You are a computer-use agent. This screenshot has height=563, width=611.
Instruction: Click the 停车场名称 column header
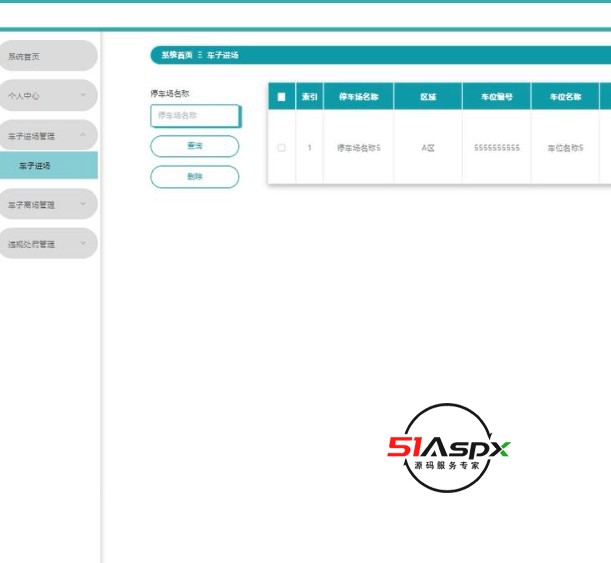tap(358, 97)
